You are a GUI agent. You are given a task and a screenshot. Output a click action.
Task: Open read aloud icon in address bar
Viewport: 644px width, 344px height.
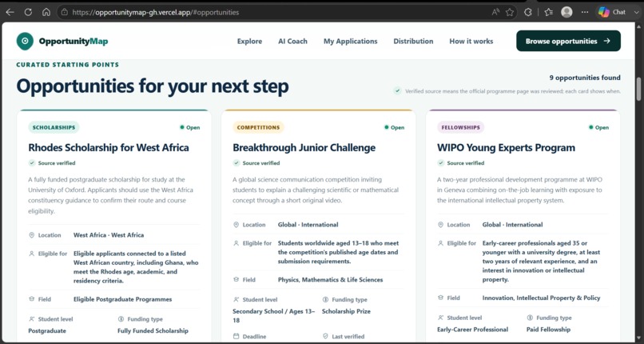[495, 12]
